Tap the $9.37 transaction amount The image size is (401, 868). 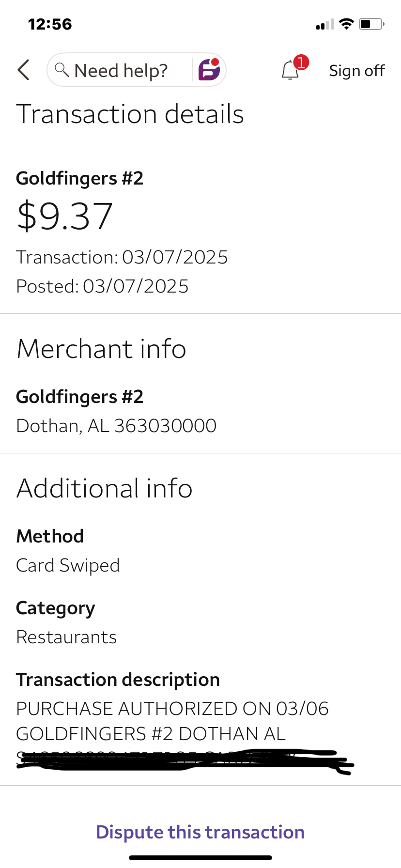(65, 216)
